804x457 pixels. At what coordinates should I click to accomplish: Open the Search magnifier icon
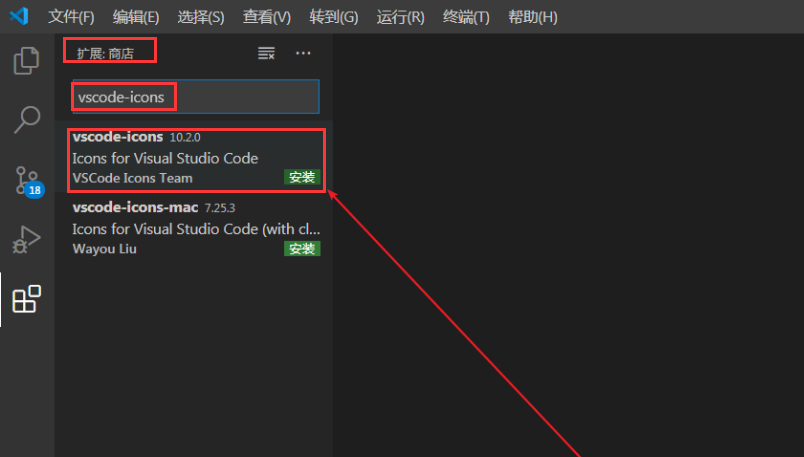point(26,120)
